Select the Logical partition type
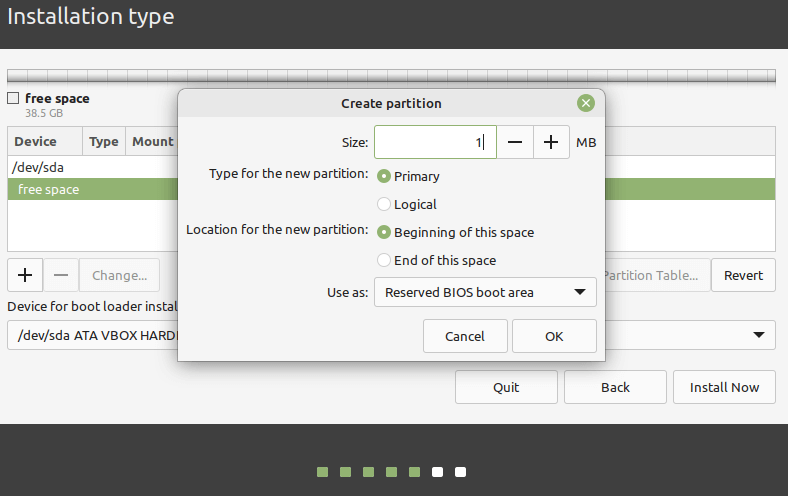The image size is (788, 496). click(384, 204)
